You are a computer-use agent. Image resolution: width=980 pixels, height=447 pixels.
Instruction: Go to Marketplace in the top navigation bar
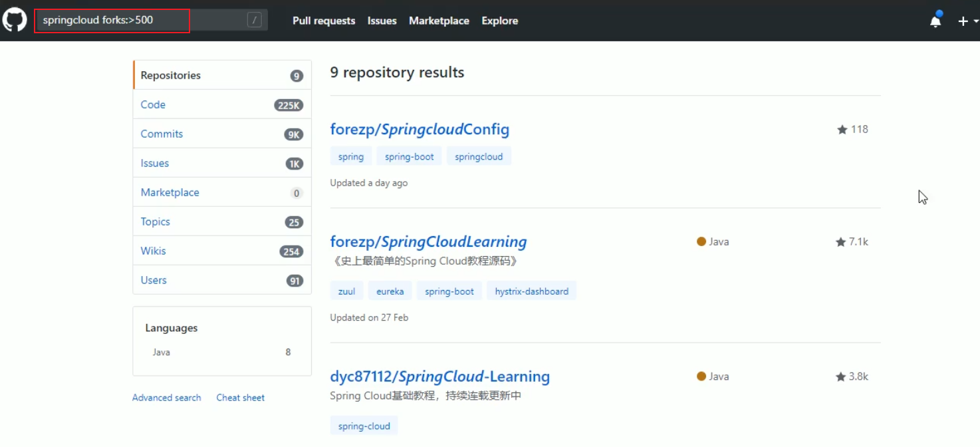coord(439,21)
